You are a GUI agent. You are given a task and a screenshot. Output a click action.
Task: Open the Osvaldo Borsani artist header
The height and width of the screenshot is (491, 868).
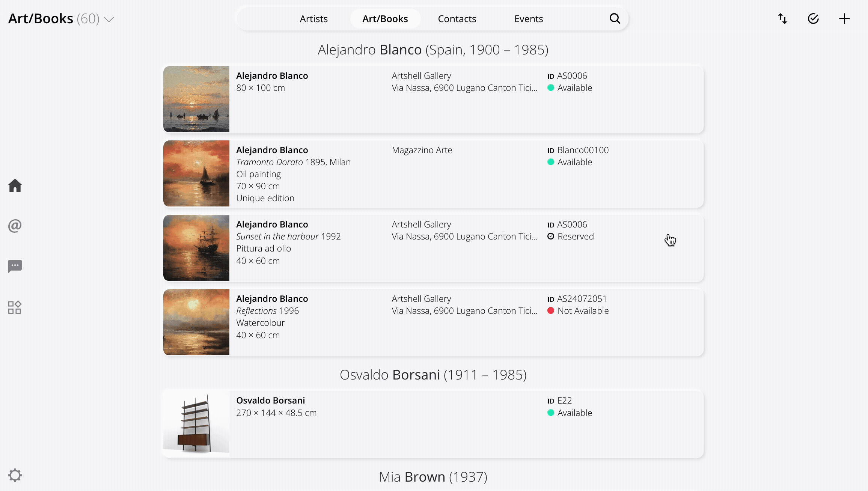click(x=433, y=375)
